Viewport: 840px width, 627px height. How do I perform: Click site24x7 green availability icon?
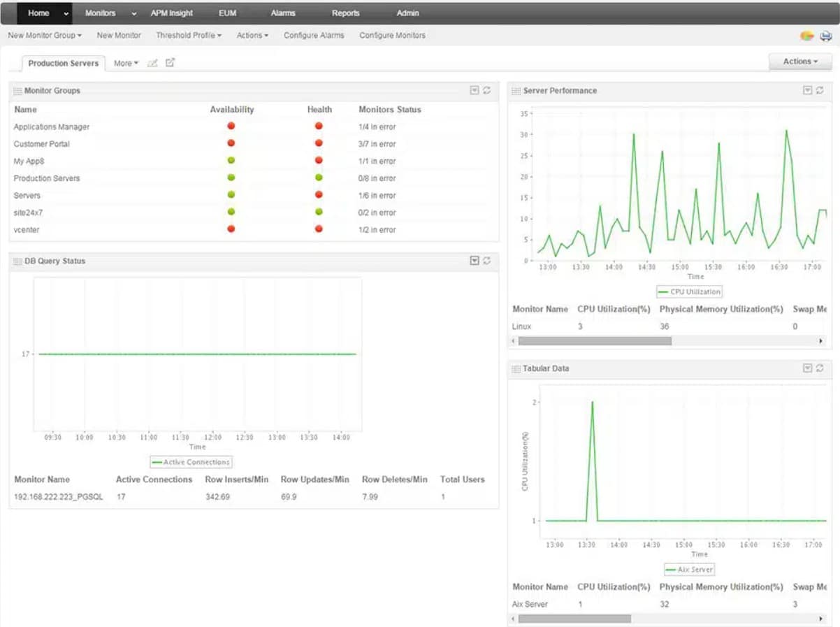pos(231,211)
